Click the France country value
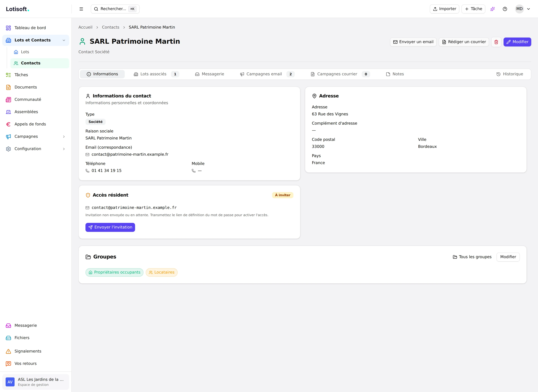 [x=318, y=163]
